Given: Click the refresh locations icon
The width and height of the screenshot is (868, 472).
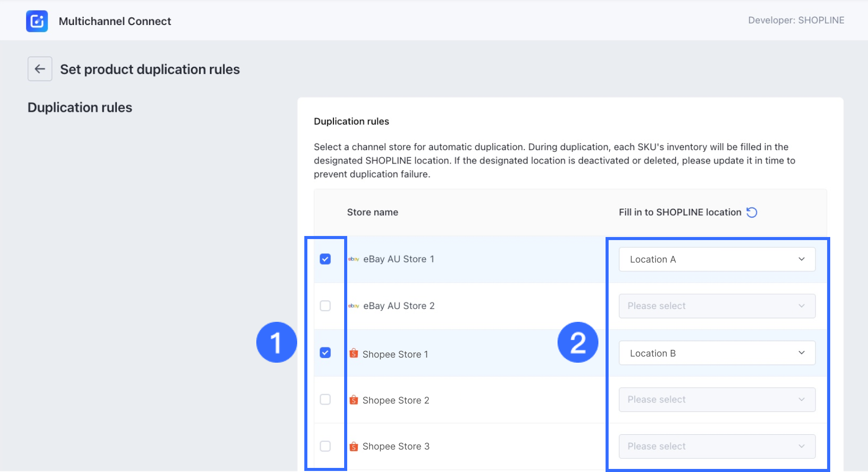Looking at the screenshot, I should [752, 213].
